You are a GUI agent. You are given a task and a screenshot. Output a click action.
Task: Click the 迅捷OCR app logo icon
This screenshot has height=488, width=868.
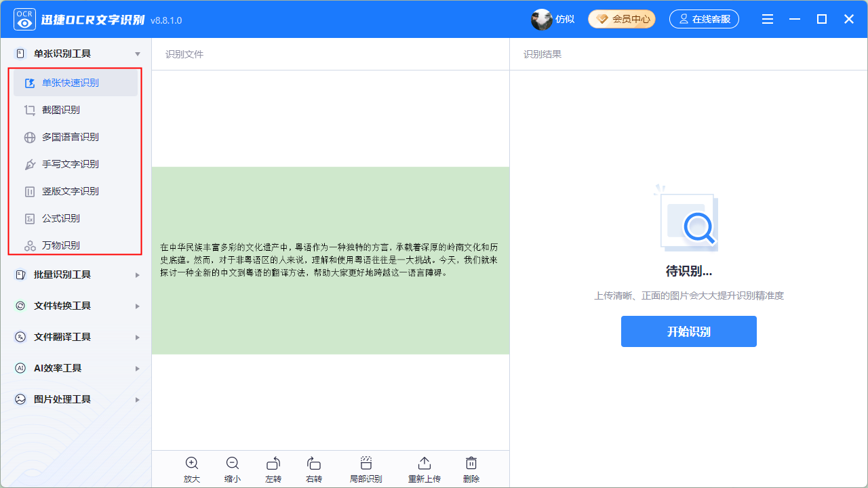click(x=25, y=20)
